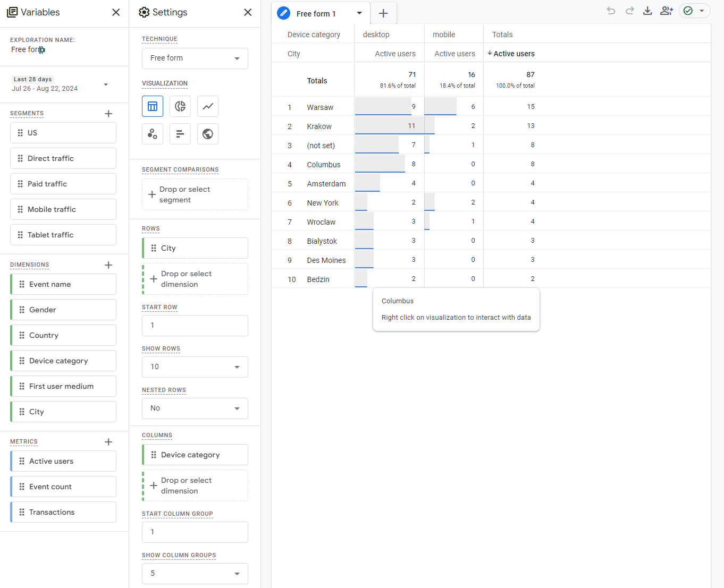This screenshot has width=724, height=588.
Task: Add a new exploration tab
Action: (383, 13)
